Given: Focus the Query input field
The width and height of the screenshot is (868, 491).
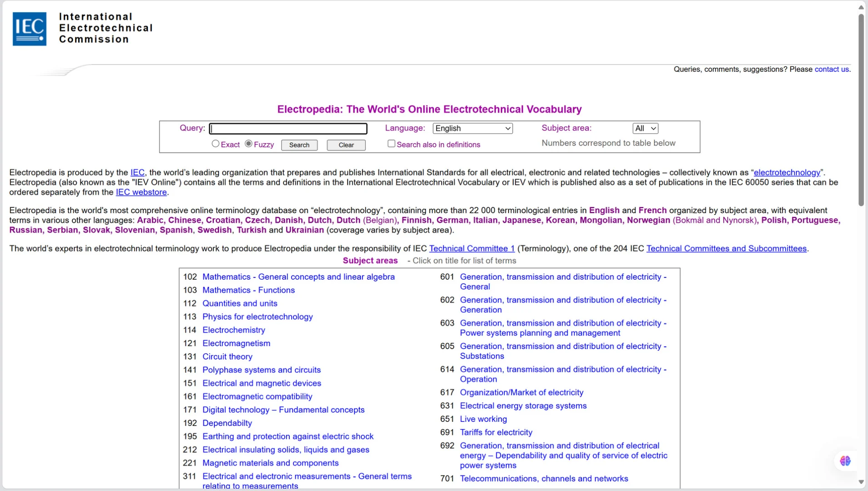Looking at the screenshot, I should click(288, 129).
